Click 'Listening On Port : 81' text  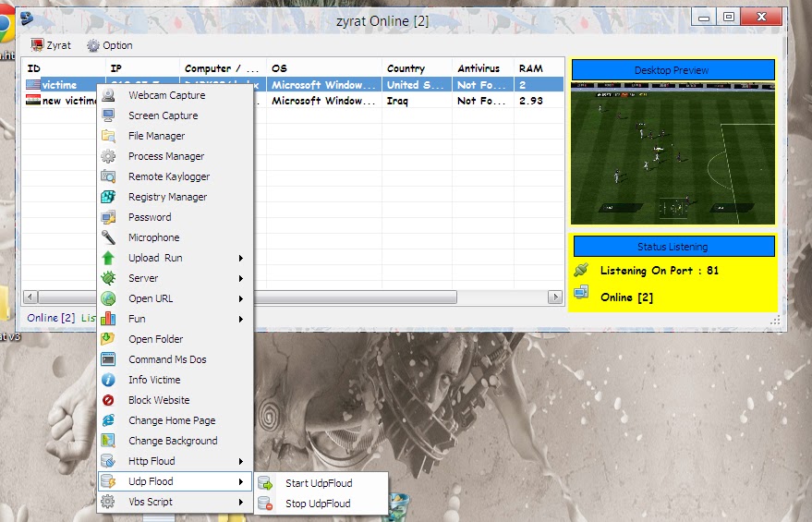pos(660,271)
